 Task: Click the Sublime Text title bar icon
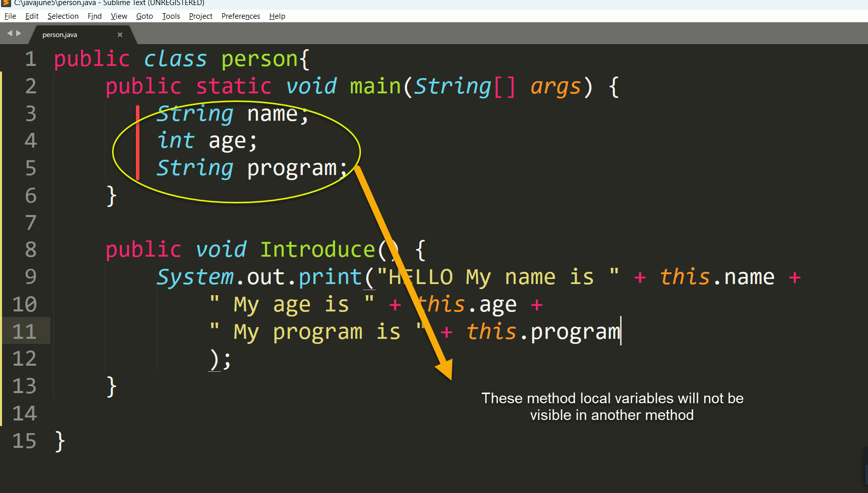click(6, 3)
